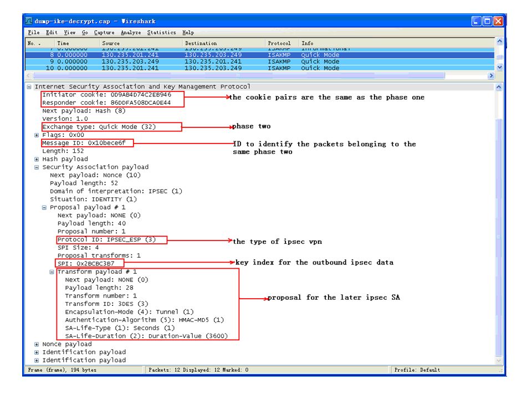Expand the first Identification payload node

pyautogui.click(x=37, y=352)
